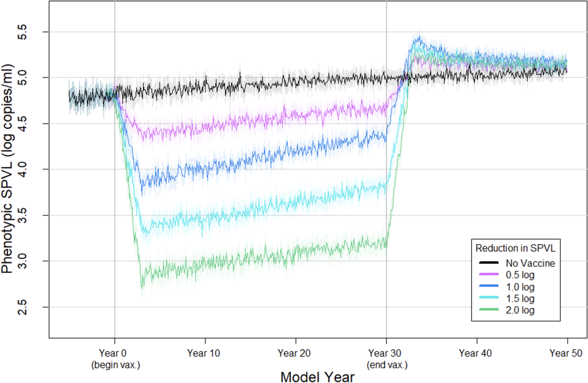The image size is (588, 383).
Task: Click the 2.5 y-axis tick label
Action: (22, 307)
